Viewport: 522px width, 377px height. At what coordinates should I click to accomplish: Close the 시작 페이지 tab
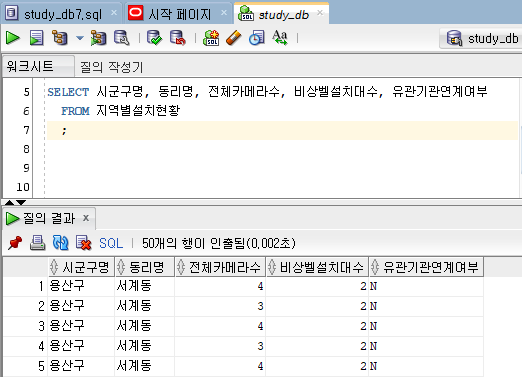pos(224,13)
